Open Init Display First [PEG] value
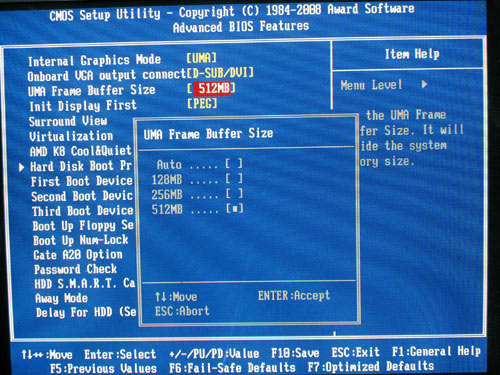Image resolution: width=500 pixels, height=375 pixels. 202,104
